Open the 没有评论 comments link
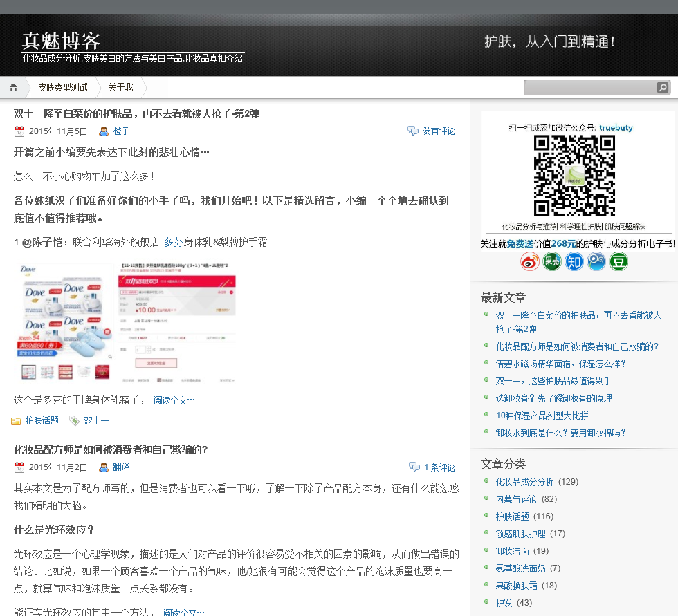 pyautogui.click(x=439, y=131)
